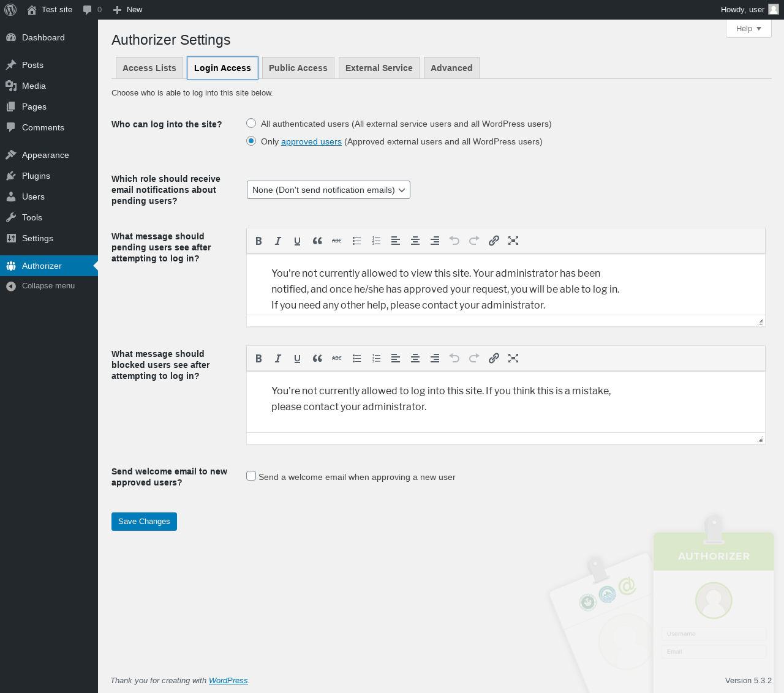This screenshot has height=693, width=784.
Task: Click Blockquote in pending users message editor
Action: pyautogui.click(x=317, y=241)
